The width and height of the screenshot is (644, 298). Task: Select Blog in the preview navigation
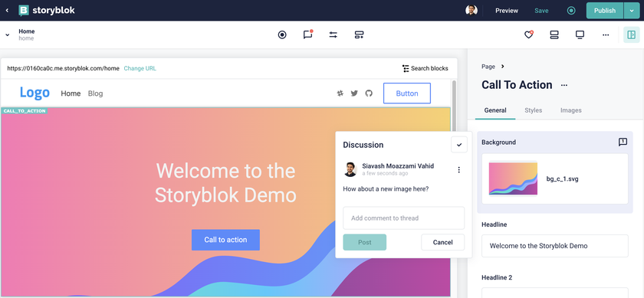click(95, 93)
